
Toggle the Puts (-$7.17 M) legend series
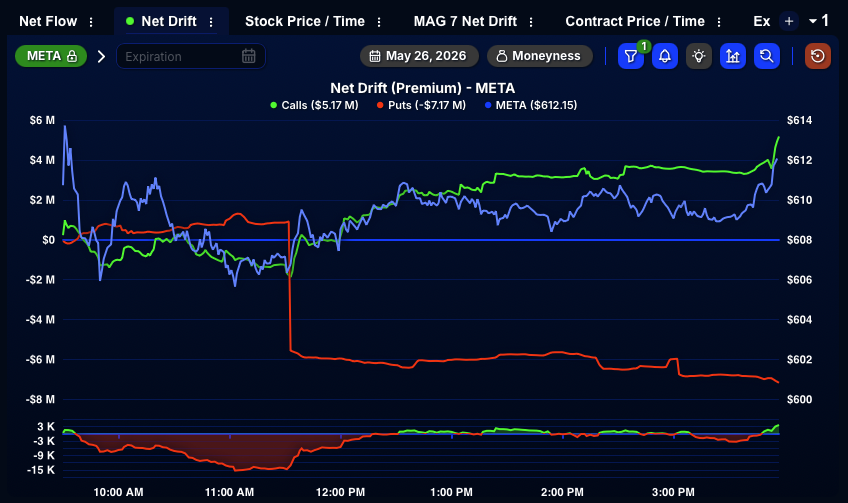tap(421, 105)
